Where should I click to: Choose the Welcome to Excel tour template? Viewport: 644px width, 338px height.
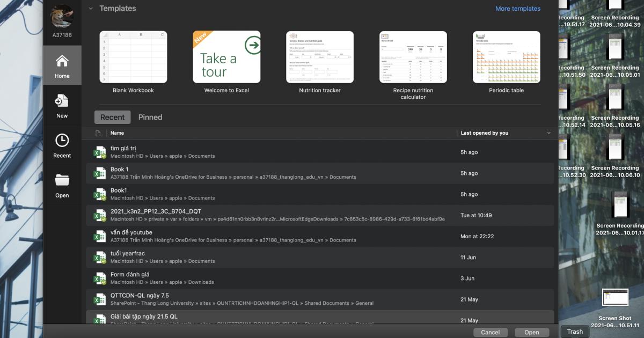click(226, 62)
